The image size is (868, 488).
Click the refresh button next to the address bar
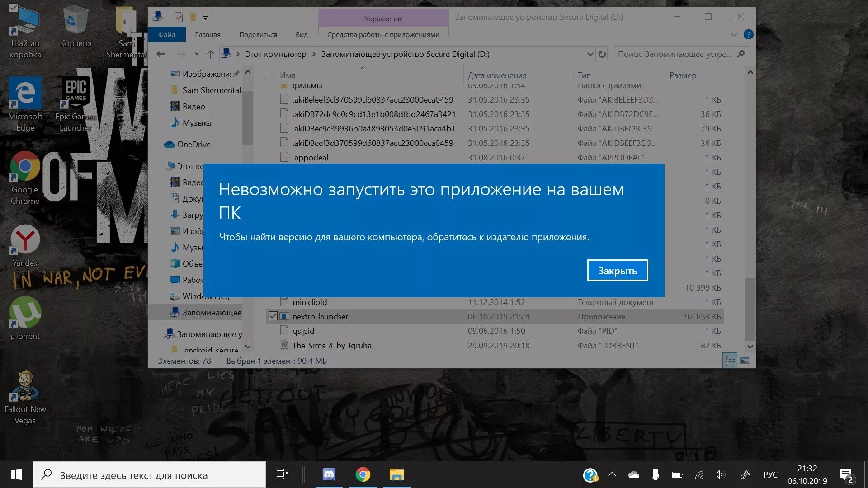coord(602,54)
